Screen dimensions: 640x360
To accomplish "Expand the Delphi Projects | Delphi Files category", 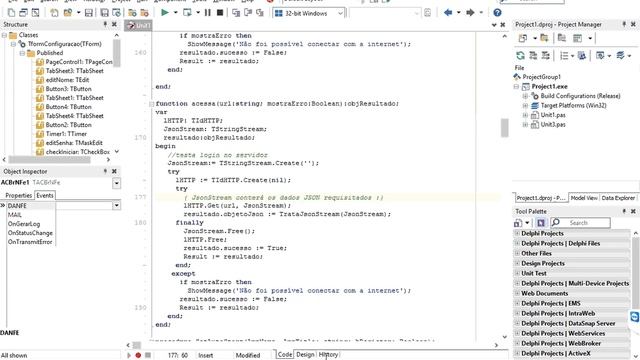I will point(517,243).
